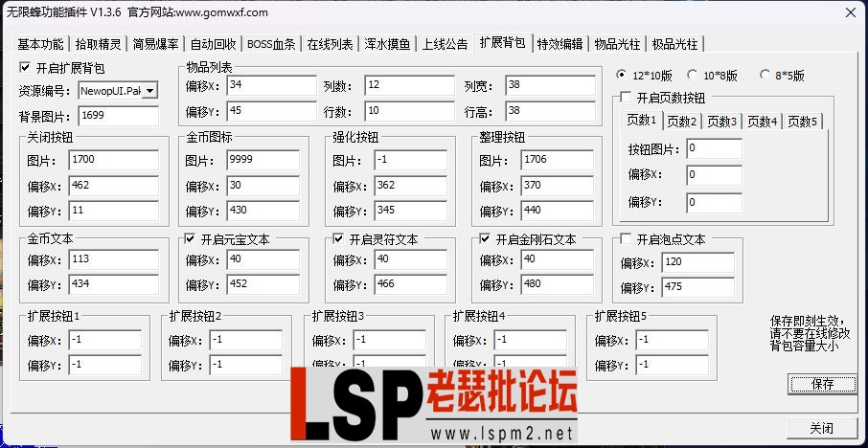The height and width of the screenshot is (448, 868).
Task: Edit the 物品列表 偏移Y field
Action: pos(272,111)
